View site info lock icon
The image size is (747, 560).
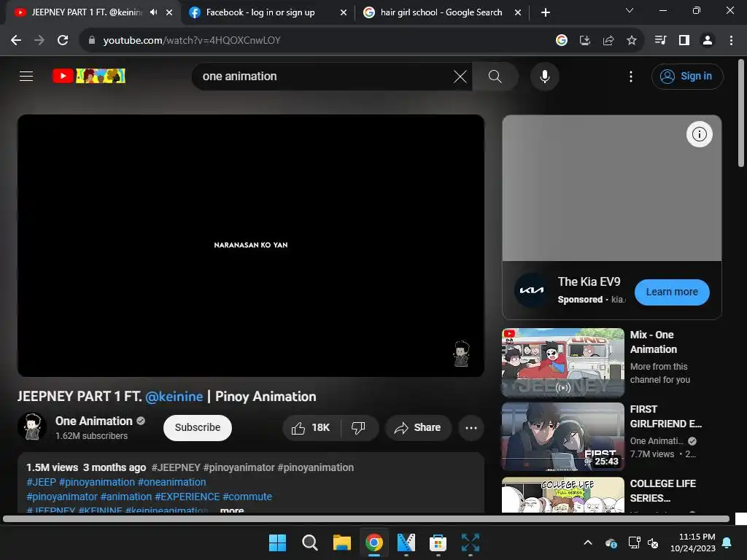92,41
